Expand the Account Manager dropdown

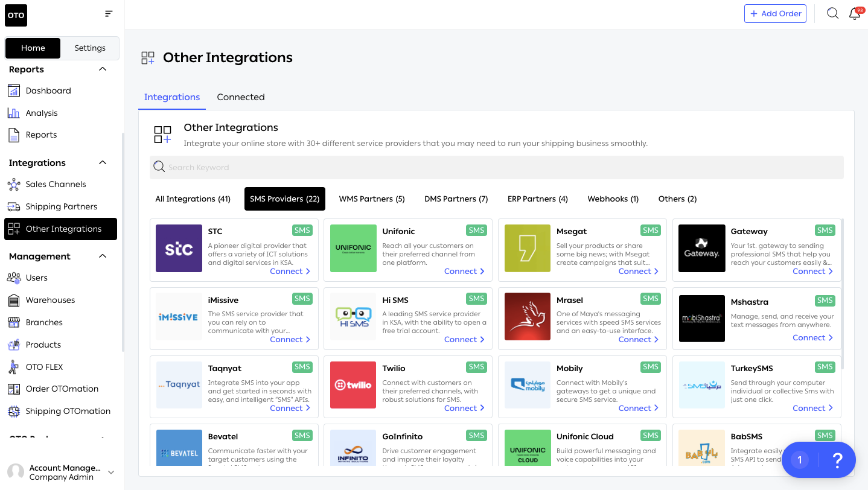coord(110,472)
